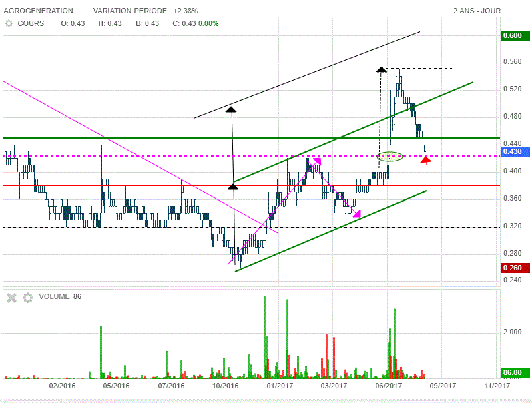532x403 pixels.
Task: Click the 09/2017 date axis label
Action: pos(443,386)
